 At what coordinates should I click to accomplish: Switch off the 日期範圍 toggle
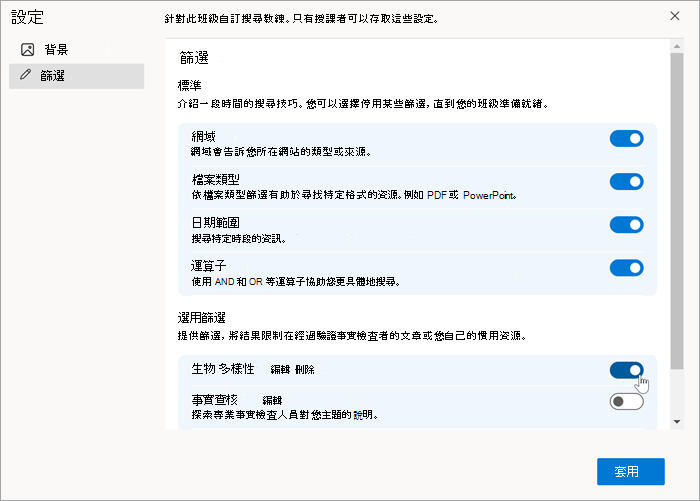point(626,225)
